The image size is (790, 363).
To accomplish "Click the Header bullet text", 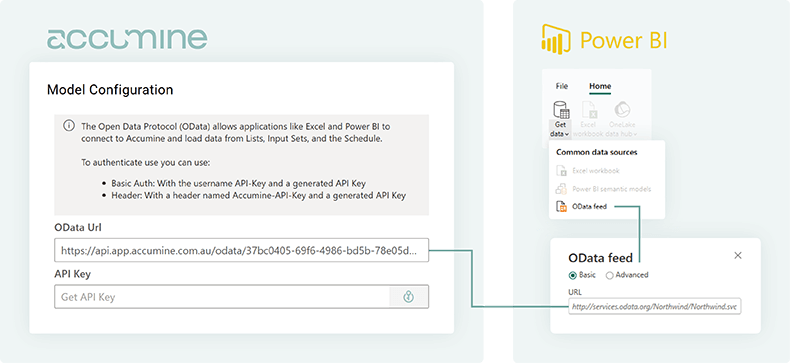I will pos(258,195).
